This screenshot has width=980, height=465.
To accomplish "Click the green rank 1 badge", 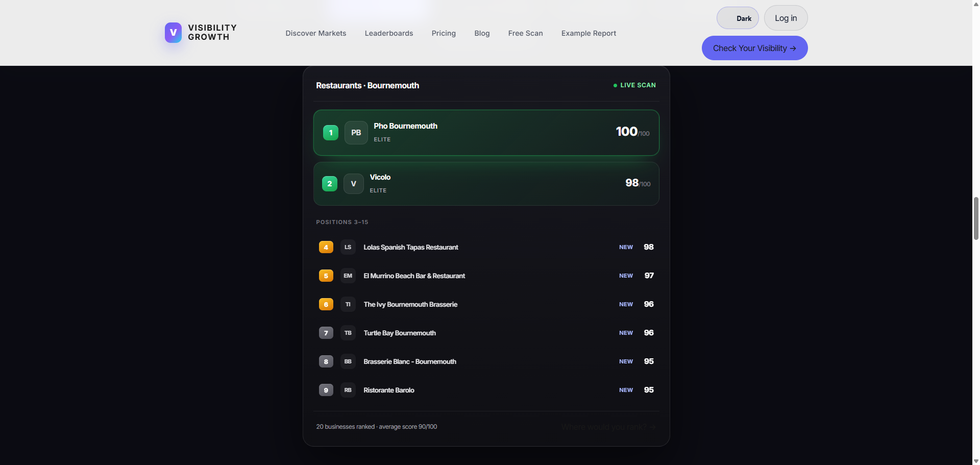I will click(331, 133).
